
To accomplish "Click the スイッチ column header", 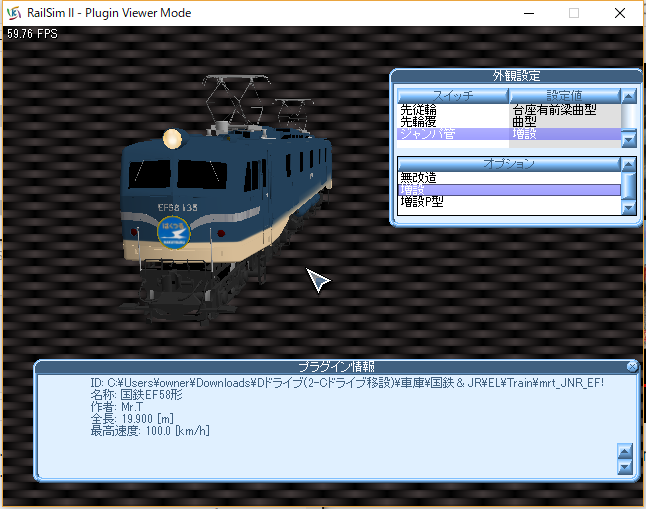I will pos(453,96).
